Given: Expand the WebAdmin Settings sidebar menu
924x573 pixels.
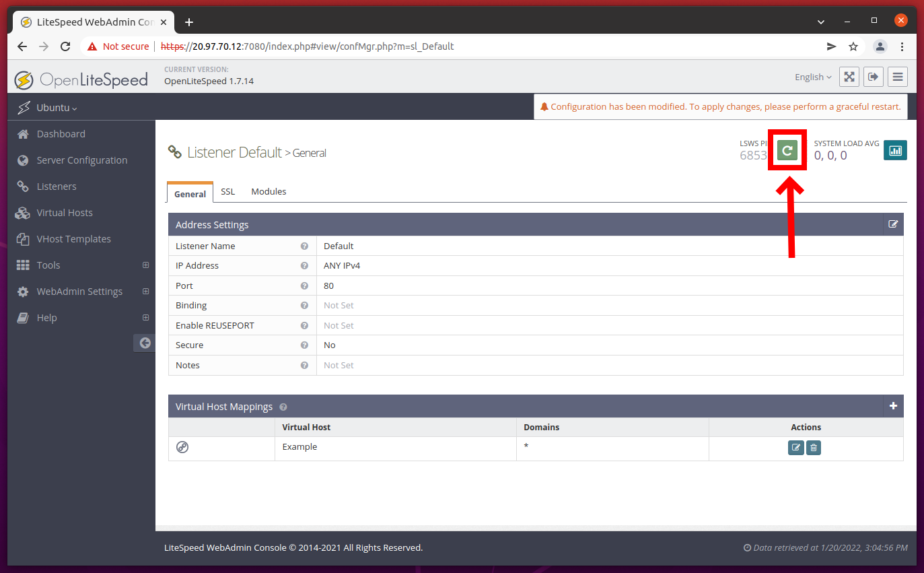Looking at the screenshot, I should click(145, 292).
